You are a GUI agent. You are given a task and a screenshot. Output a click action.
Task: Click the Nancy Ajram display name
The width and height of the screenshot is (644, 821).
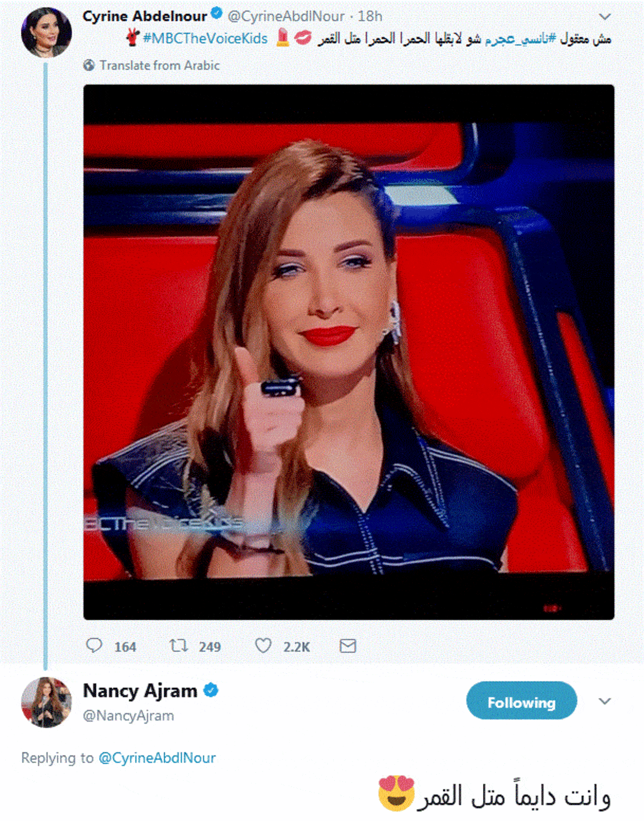[x=140, y=691]
